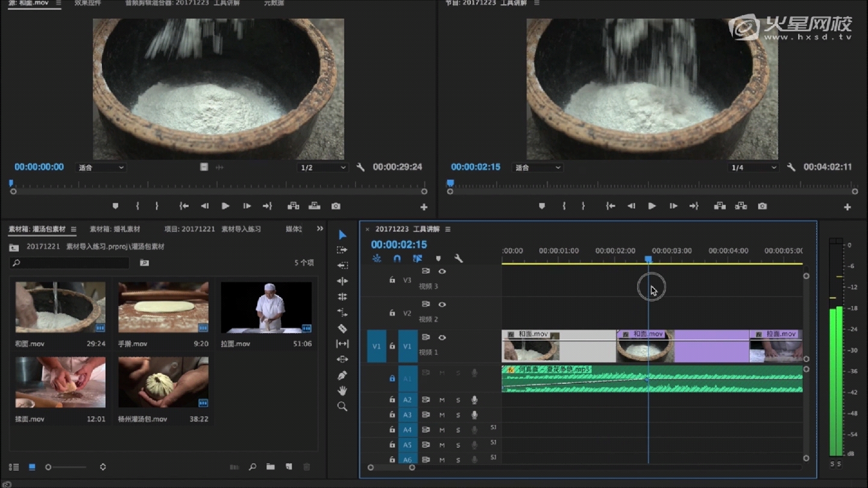
Task: Expand project panel overflow tabs chevron
Action: 320,229
